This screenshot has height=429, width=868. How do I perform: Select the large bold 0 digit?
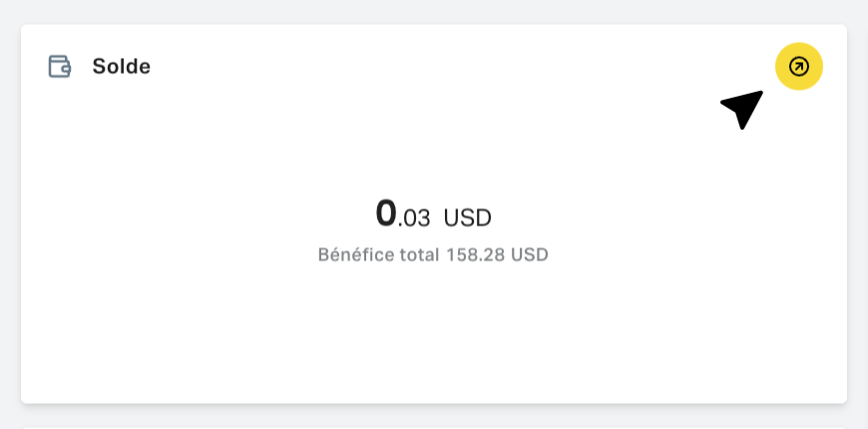coord(386,214)
